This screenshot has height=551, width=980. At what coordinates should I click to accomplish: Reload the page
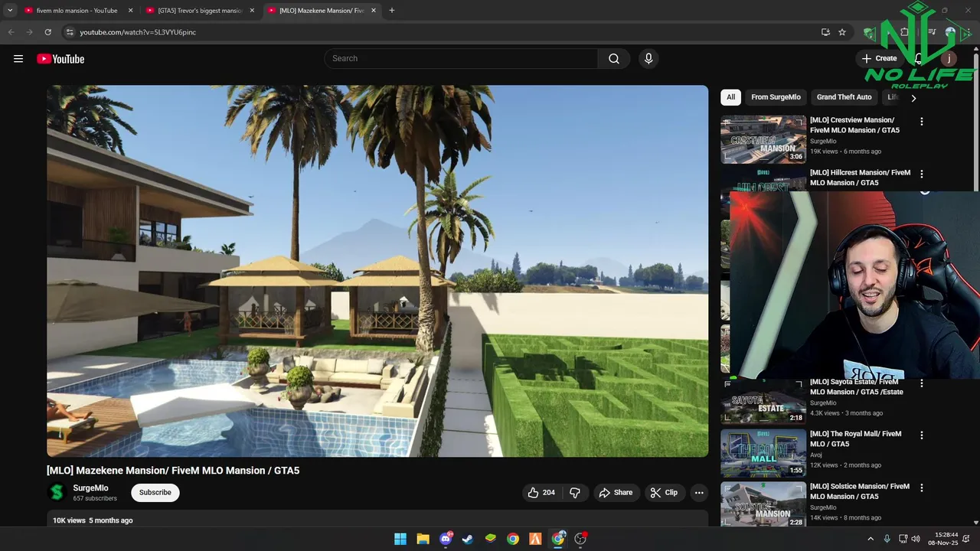tap(47, 32)
